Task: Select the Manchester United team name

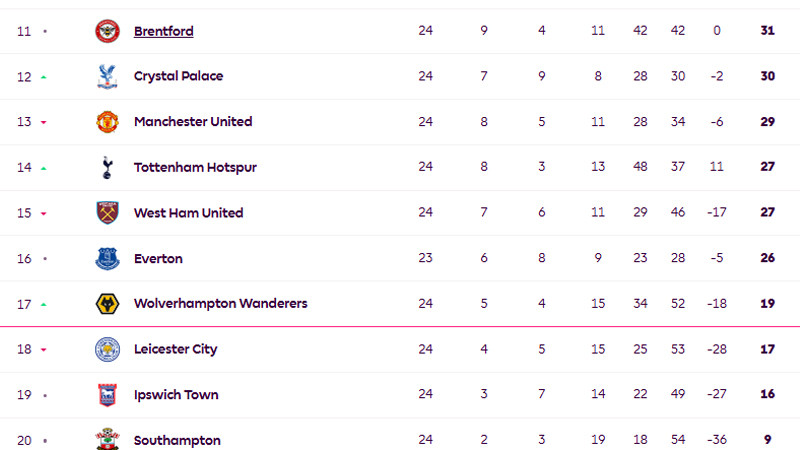Action: (193, 121)
